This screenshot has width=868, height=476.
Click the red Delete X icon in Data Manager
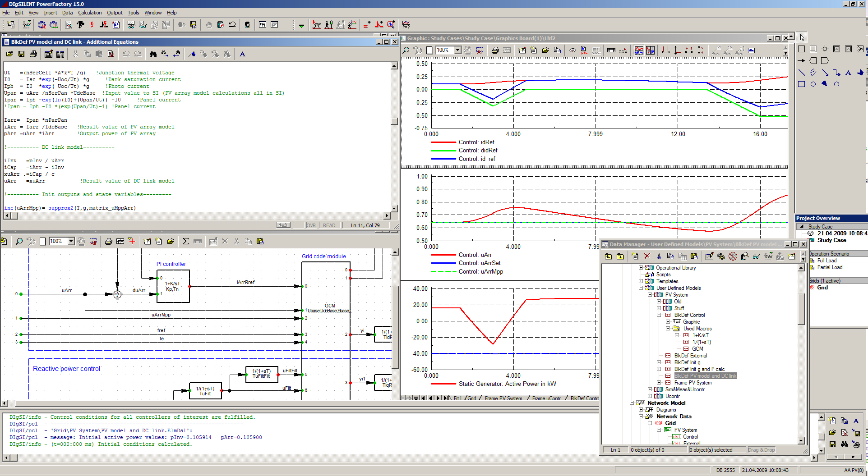click(647, 256)
